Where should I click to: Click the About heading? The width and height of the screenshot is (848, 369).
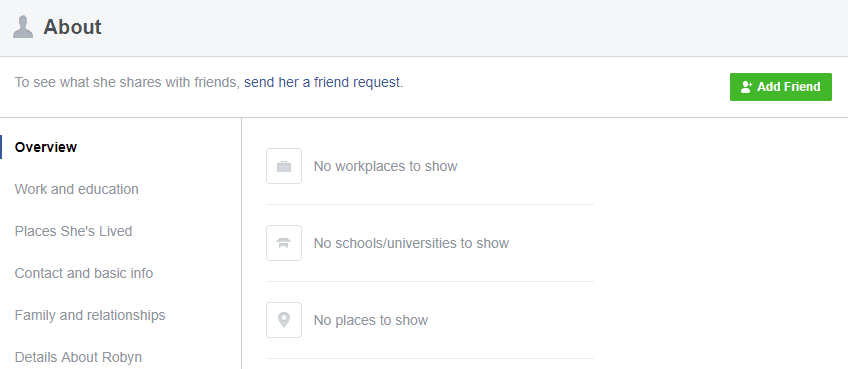(x=72, y=27)
